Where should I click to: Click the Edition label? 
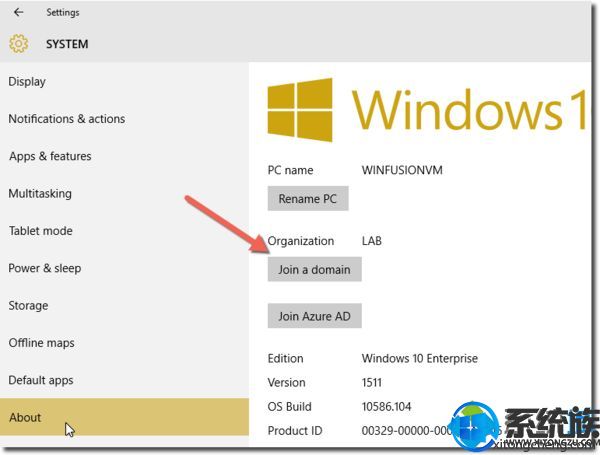click(x=285, y=359)
